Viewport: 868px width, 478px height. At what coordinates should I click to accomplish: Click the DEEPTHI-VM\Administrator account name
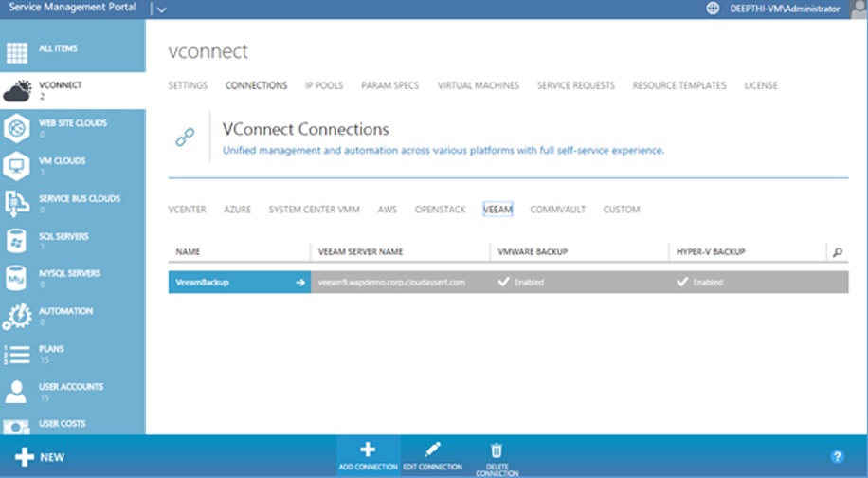785,9
